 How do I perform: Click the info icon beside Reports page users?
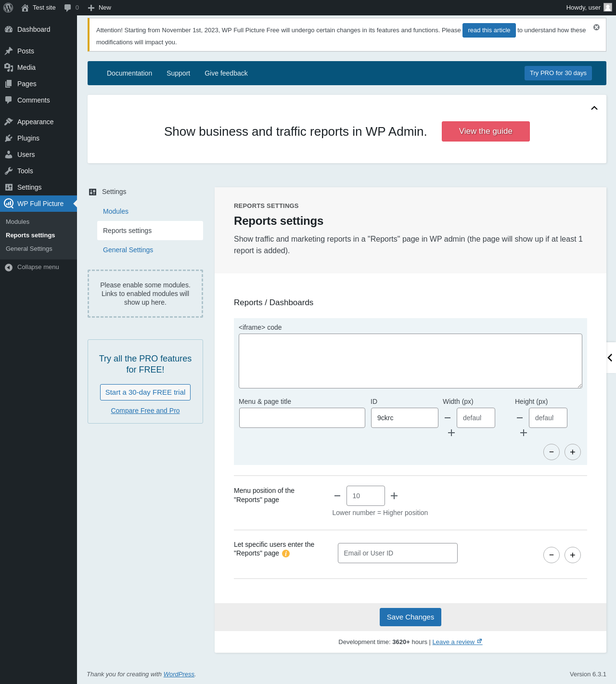286,554
